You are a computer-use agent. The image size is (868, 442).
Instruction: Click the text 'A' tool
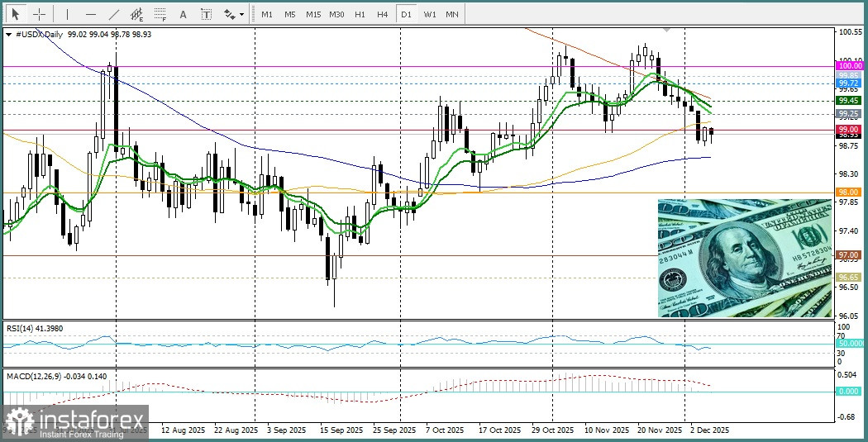(x=183, y=14)
